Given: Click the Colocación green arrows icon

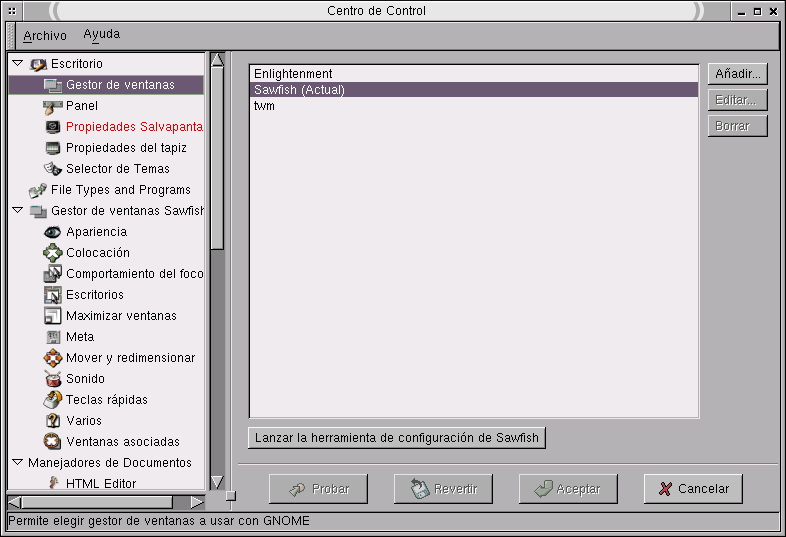Looking at the screenshot, I should (53, 253).
